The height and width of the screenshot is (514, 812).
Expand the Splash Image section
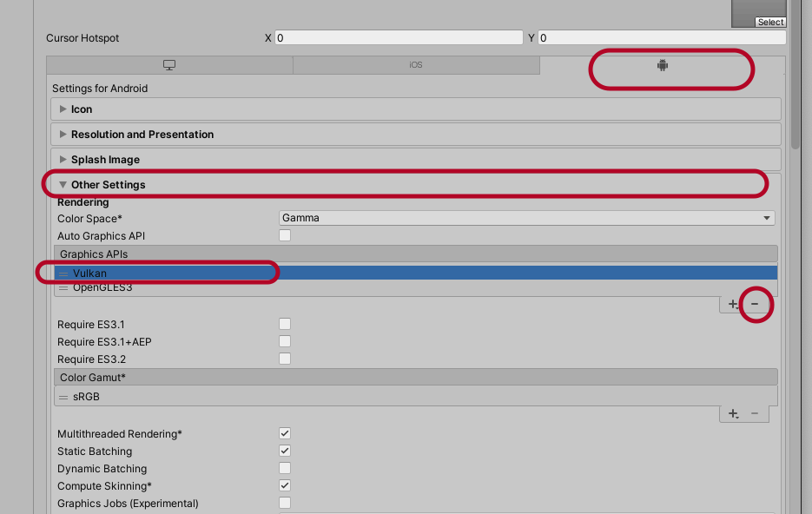point(416,160)
